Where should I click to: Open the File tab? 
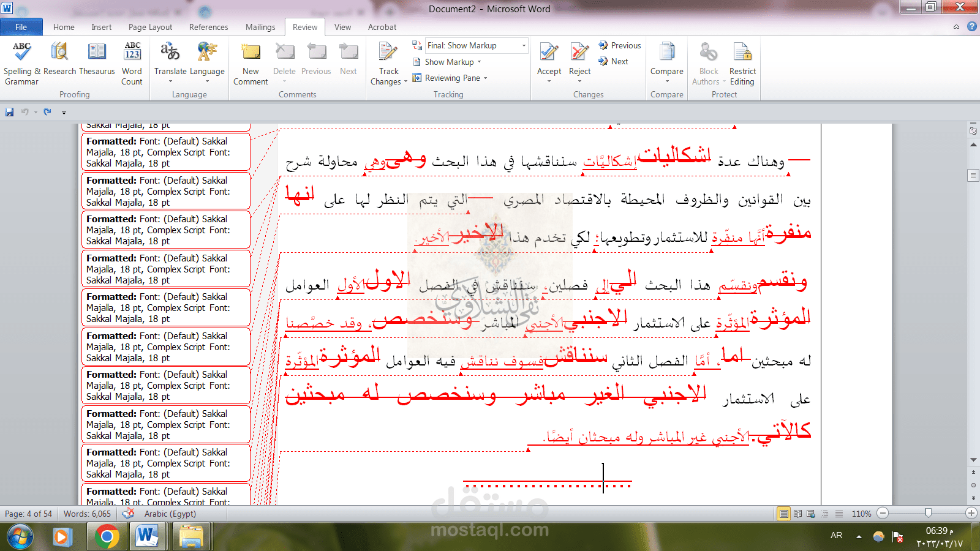pyautogui.click(x=21, y=27)
